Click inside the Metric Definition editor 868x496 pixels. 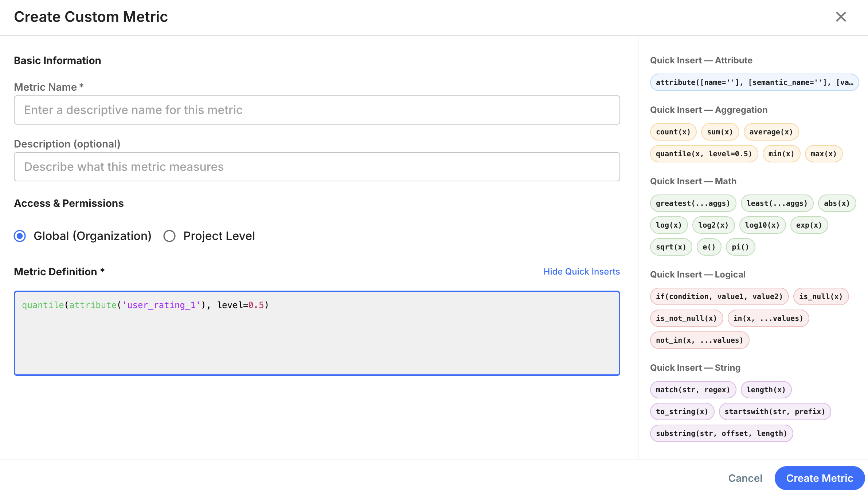[x=317, y=333]
